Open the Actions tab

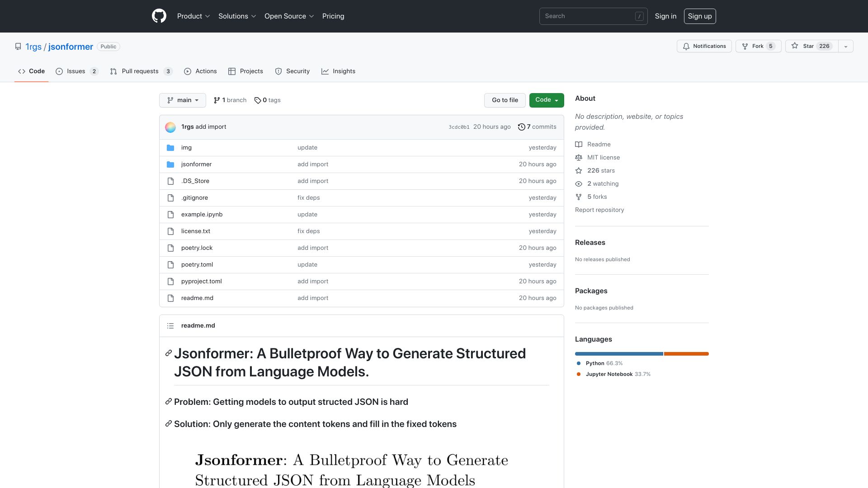coord(200,71)
